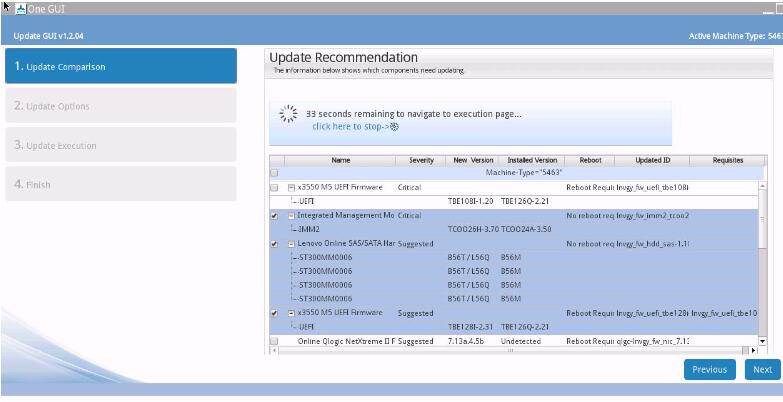The width and height of the screenshot is (783, 402).
Task: Click the '7.13a.4.5b' new version cell
Action: coord(465,341)
